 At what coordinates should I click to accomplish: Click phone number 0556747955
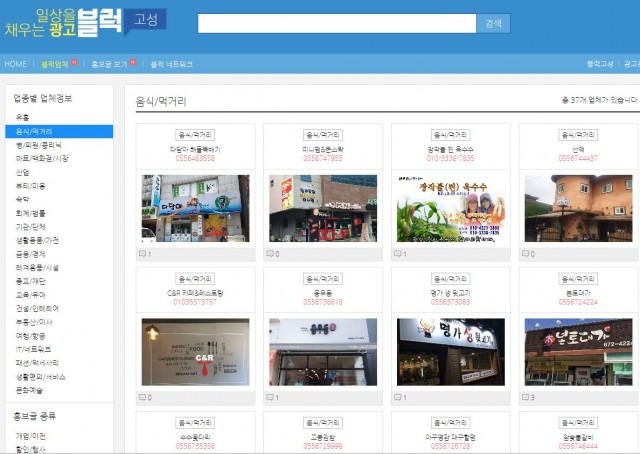(323, 158)
